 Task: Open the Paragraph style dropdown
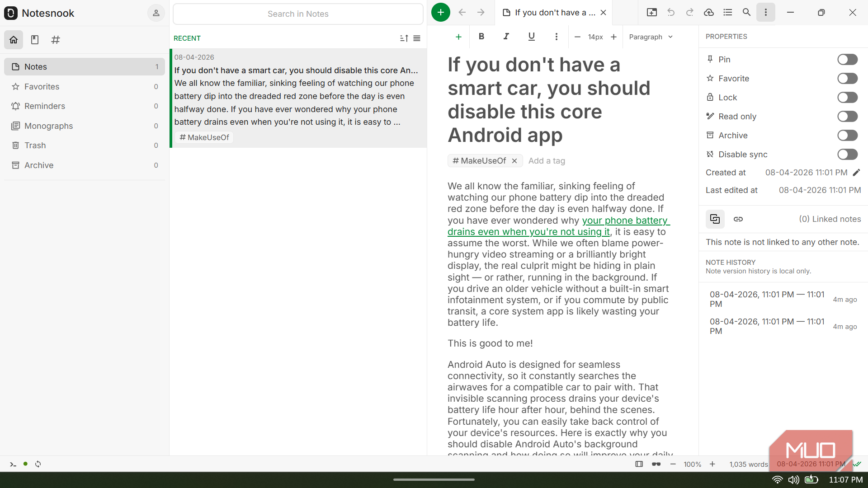pos(651,37)
